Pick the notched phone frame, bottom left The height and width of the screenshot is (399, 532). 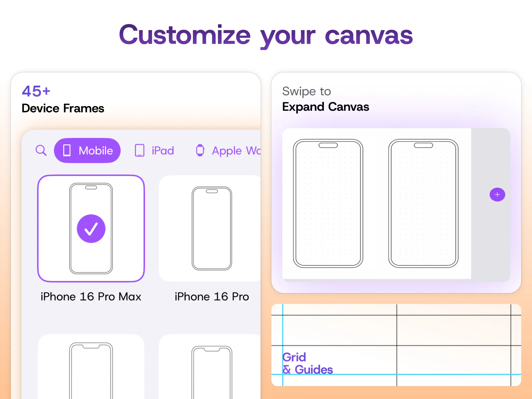91,367
